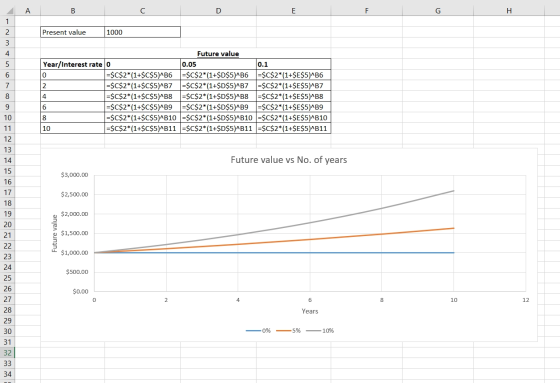Image resolution: width=560 pixels, height=383 pixels.
Task: Select the formula cell =$C$2*(1+$C$5)^B11
Action: pyautogui.click(x=142, y=128)
